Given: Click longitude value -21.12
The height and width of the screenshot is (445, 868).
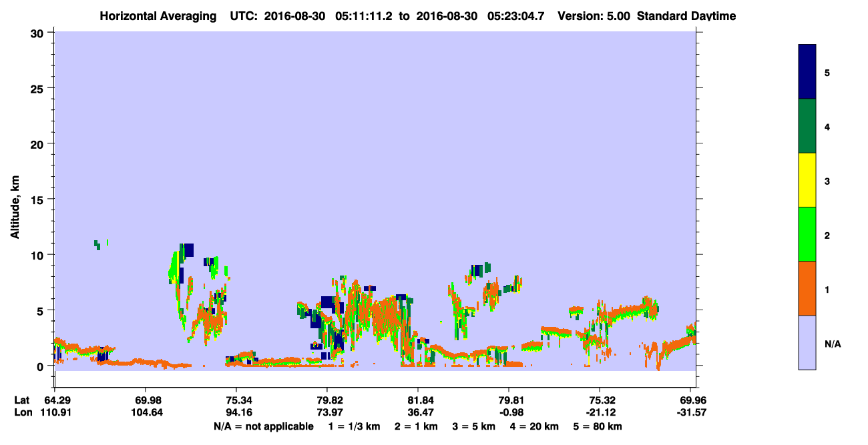Looking at the screenshot, I should 600,412.
